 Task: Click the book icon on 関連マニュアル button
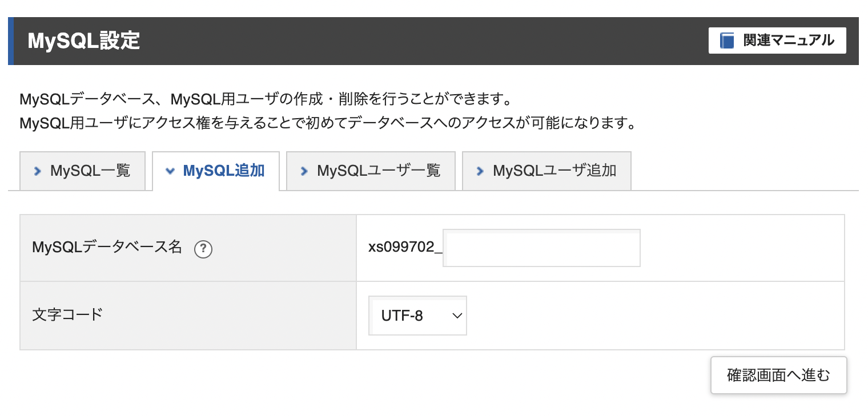click(x=726, y=40)
